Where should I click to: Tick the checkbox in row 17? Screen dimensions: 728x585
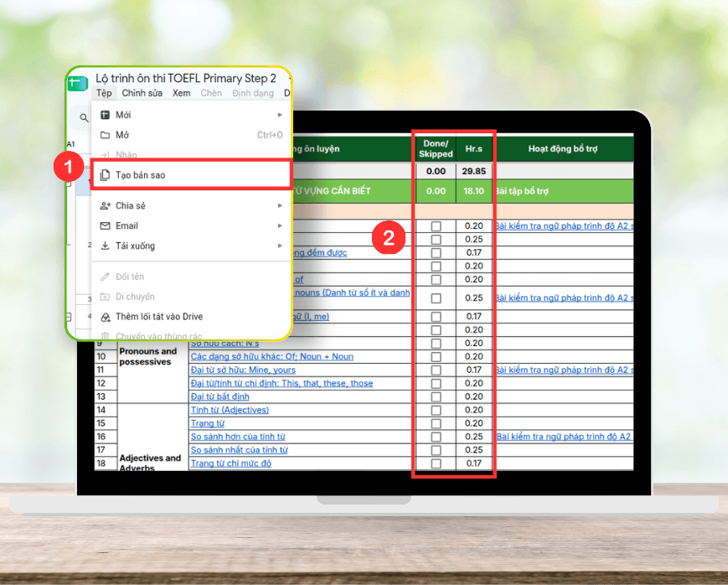pyautogui.click(x=436, y=450)
